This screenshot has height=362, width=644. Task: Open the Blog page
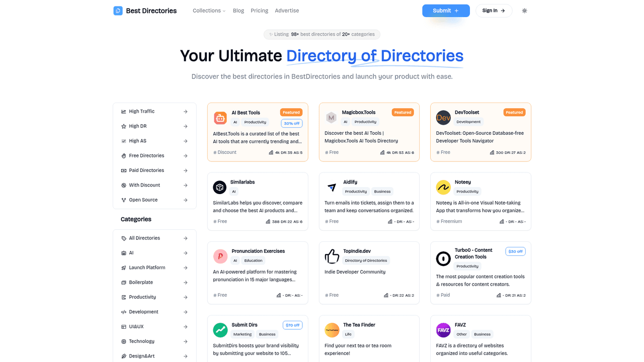(238, 11)
